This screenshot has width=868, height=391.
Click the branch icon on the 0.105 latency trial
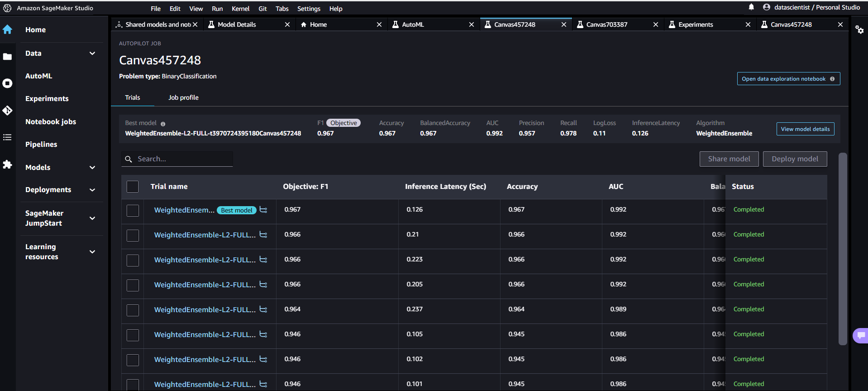tap(263, 334)
